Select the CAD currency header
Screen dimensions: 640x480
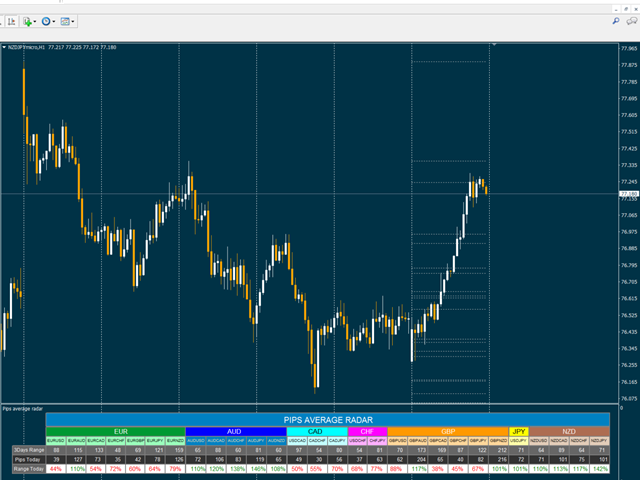pyautogui.click(x=317, y=431)
